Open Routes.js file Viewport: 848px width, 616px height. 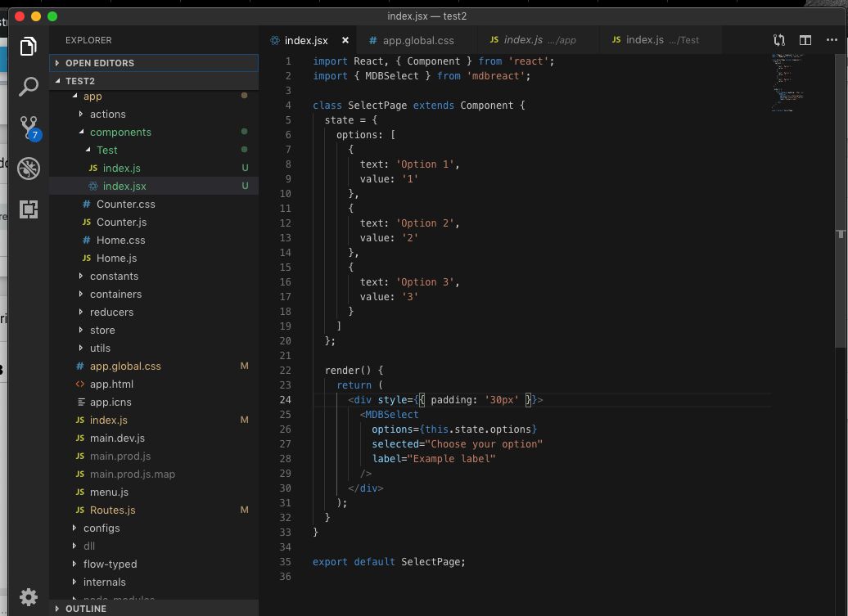(x=154, y=510)
